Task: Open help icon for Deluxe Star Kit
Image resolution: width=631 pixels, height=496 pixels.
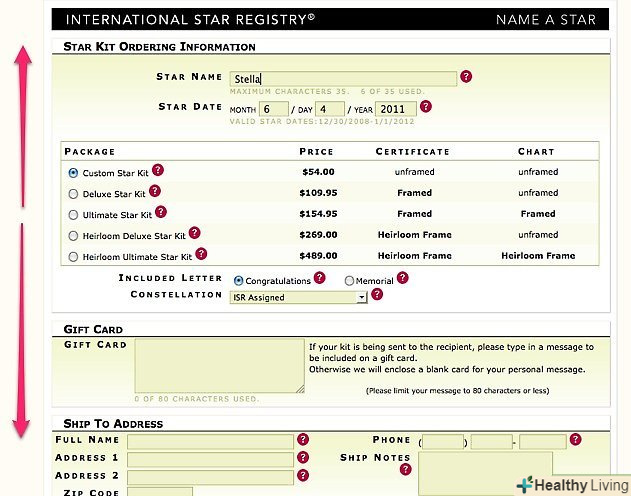Action: (x=155, y=191)
